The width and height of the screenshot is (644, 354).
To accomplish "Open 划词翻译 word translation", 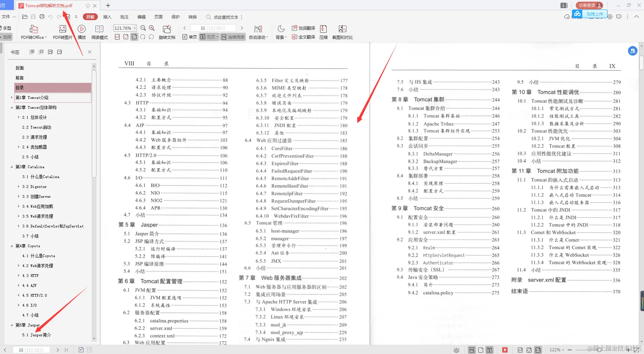I will 303,28.
